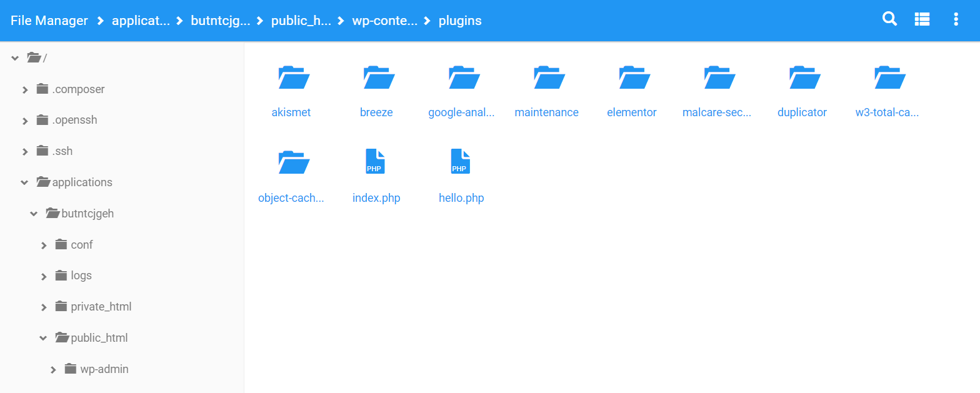Click the search magnifier icon
Screen dimensions: 980x393
889,19
